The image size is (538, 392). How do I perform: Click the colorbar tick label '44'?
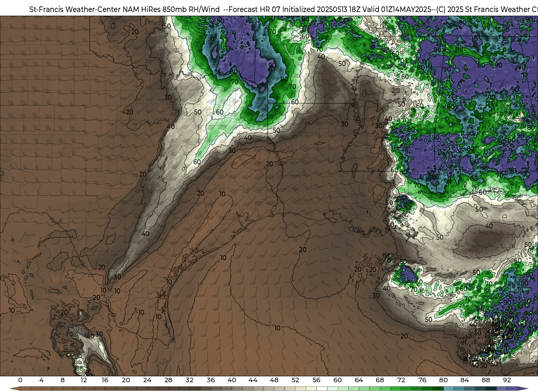tap(253, 380)
